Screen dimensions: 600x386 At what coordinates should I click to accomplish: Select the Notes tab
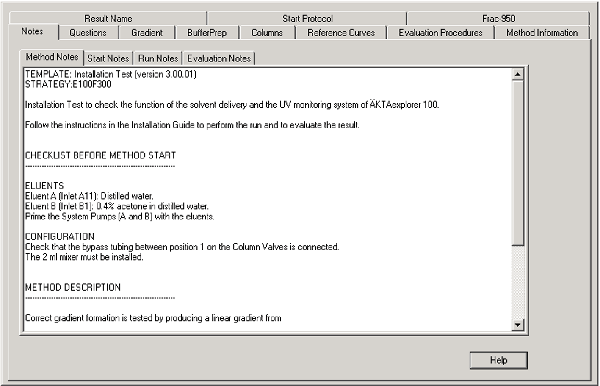32,32
